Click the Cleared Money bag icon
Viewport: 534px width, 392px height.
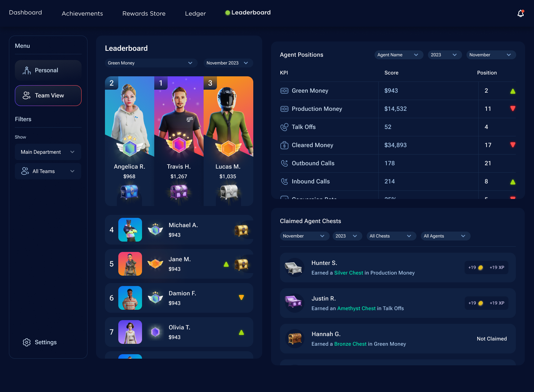(284, 145)
